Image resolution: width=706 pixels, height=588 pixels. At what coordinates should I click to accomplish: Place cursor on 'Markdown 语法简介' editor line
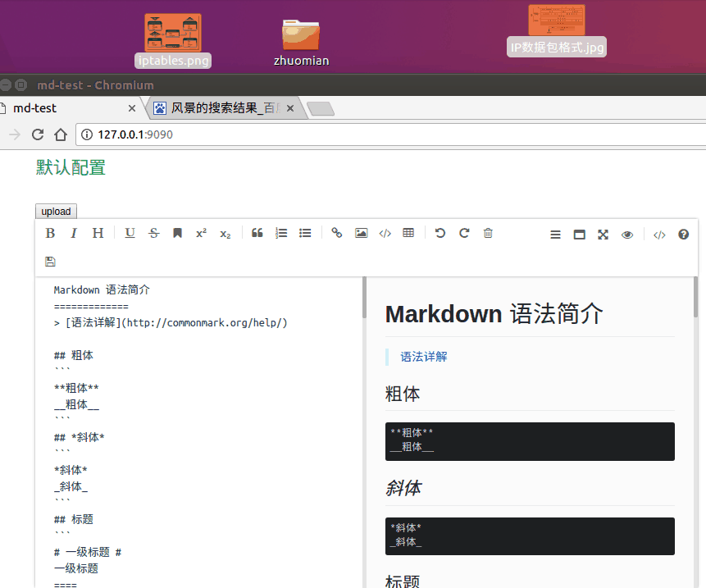102,289
